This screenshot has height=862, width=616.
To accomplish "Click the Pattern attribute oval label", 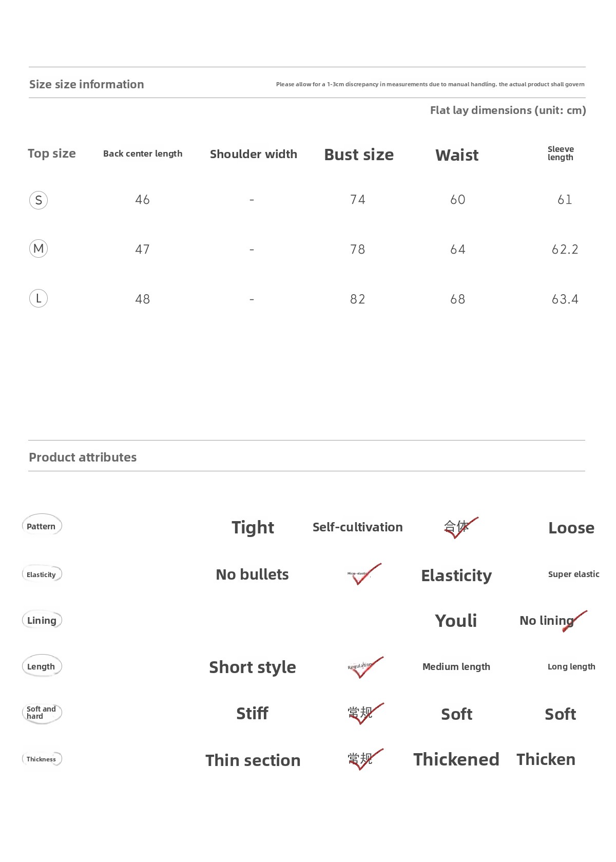I will (42, 526).
